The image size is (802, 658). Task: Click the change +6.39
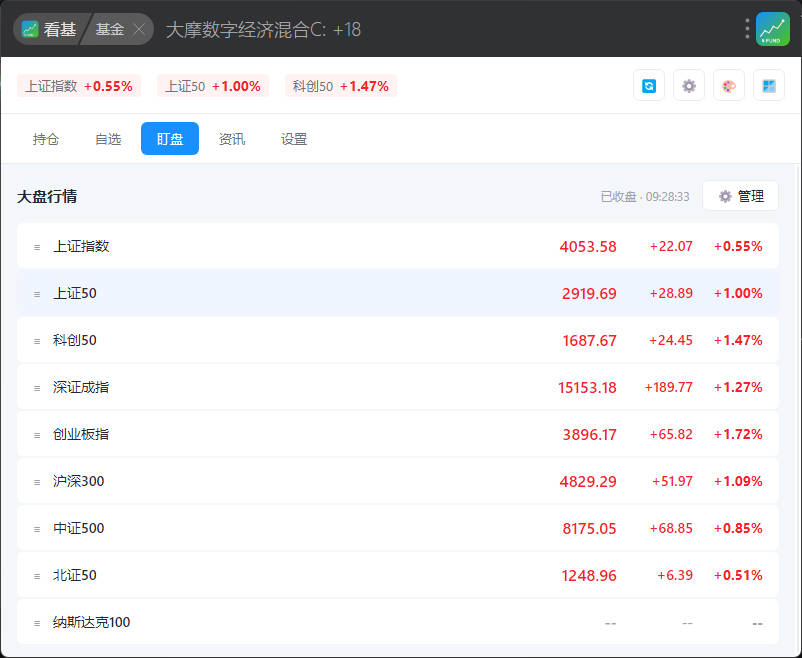tap(675, 576)
